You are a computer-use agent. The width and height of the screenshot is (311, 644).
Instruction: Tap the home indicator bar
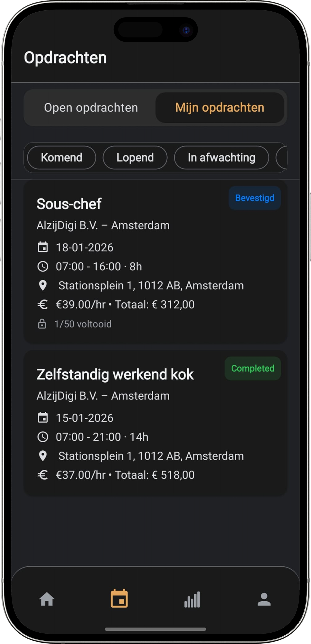point(155,629)
